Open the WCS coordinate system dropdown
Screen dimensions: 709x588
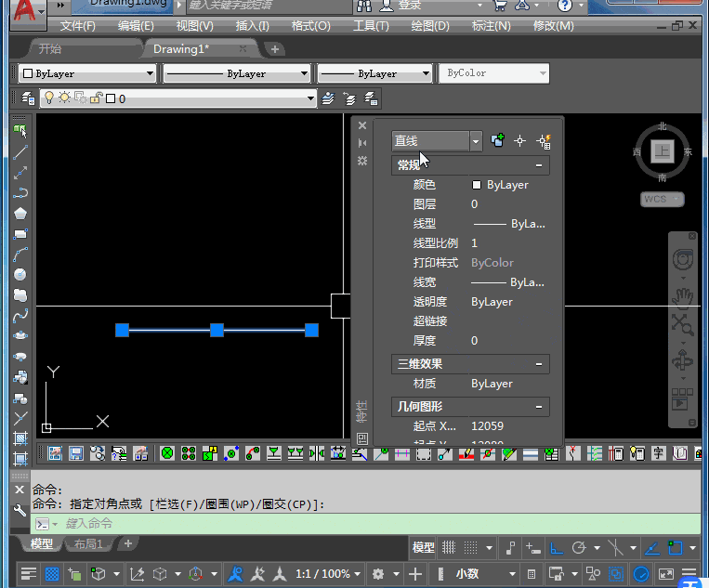click(x=662, y=199)
